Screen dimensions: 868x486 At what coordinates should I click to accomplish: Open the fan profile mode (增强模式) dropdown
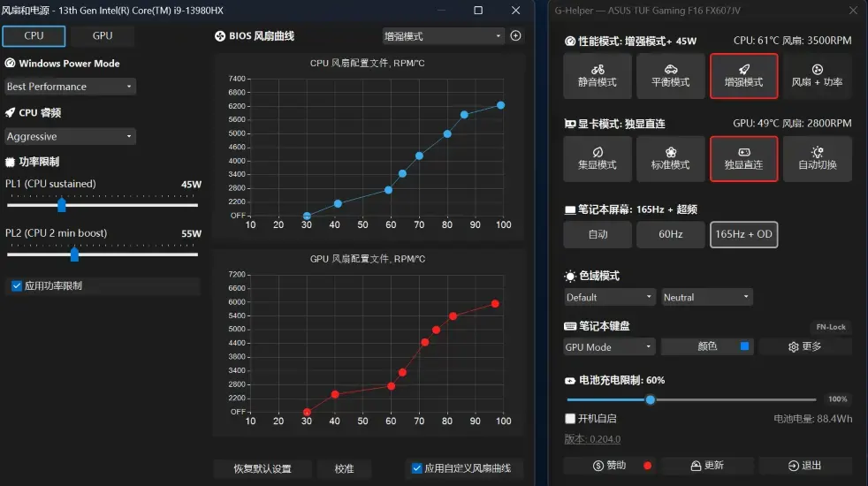tap(444, 36)
